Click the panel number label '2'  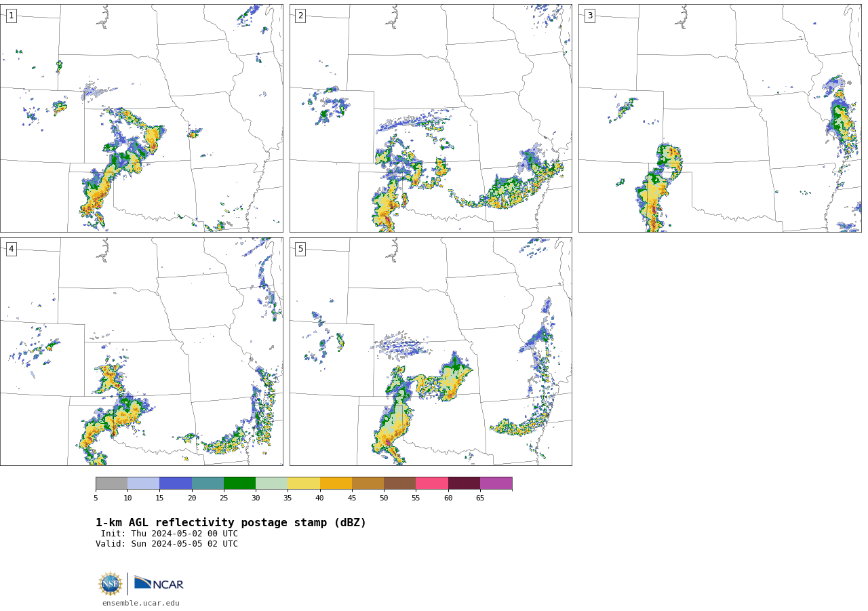pyautogui.click(x=300, y=16)
